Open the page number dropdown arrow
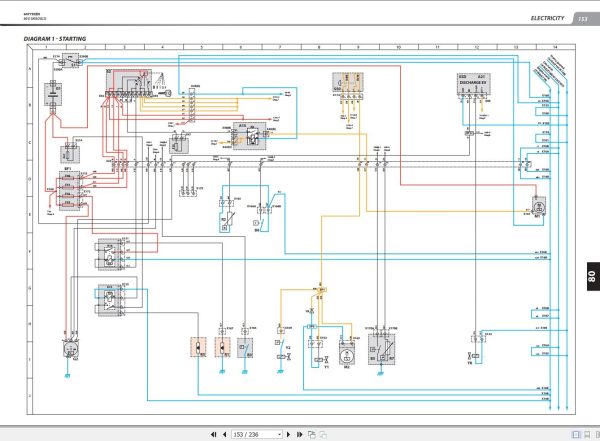 pyautogui.click(x=279, y=434)
